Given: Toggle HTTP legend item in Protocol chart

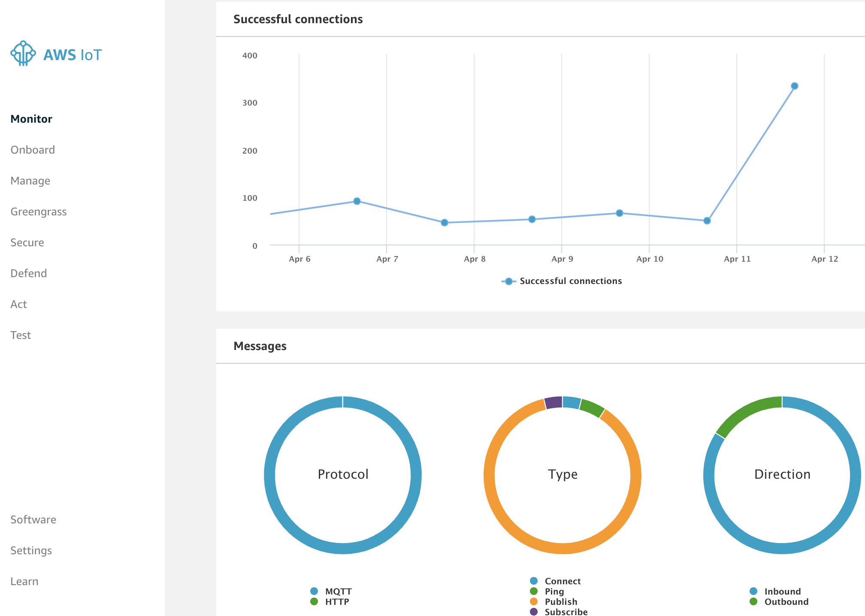Looking at the screenshot, I should [330, 601].
